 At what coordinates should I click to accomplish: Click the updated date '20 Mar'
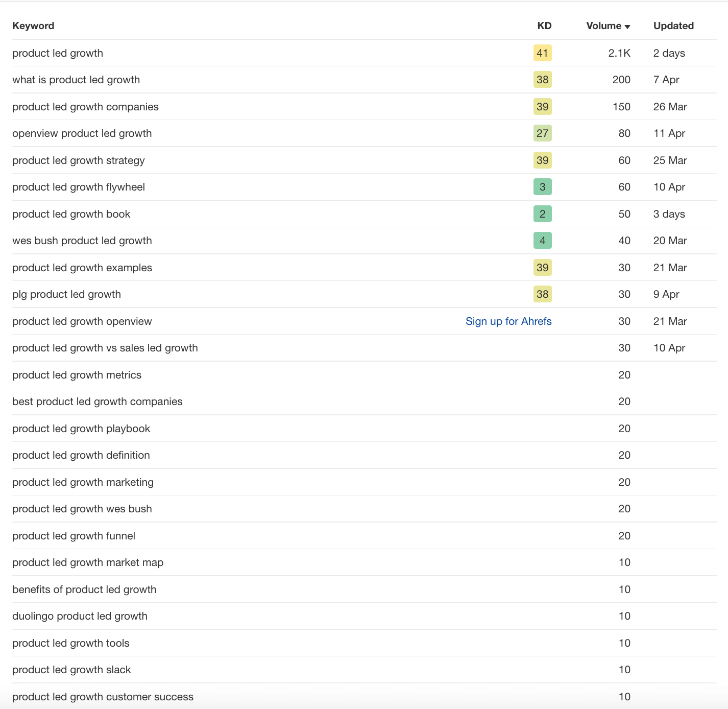tap(670, 241)
